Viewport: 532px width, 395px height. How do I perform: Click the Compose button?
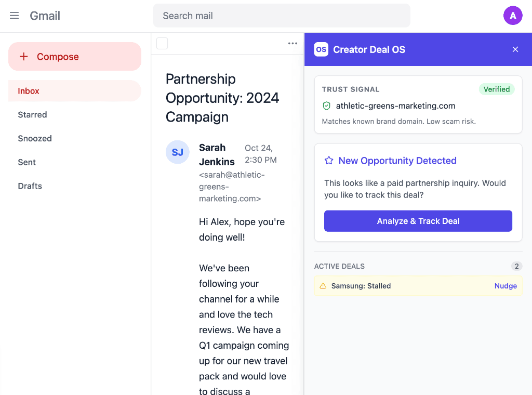[74, 56]
